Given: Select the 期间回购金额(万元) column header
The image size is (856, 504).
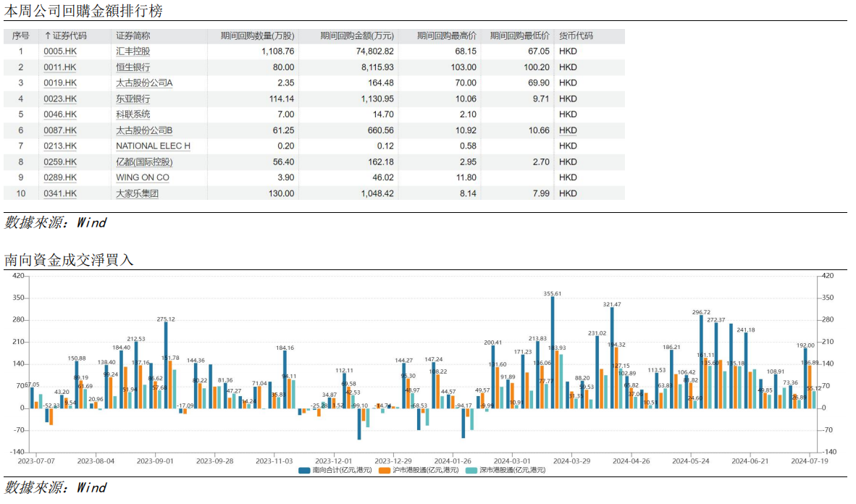Looking at the screenshot, I should [x=357, y=36].
